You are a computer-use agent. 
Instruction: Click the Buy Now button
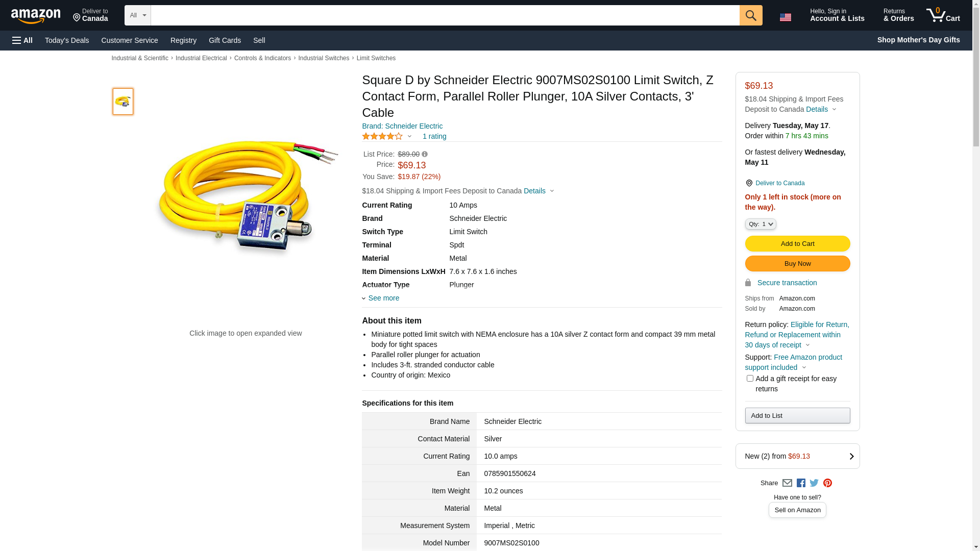pos(797,263)
